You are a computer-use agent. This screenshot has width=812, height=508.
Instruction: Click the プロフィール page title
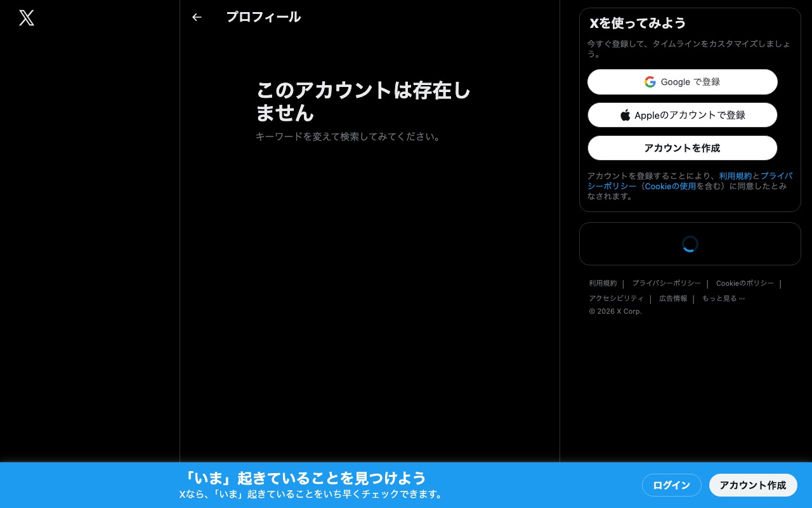pos(263,17)
